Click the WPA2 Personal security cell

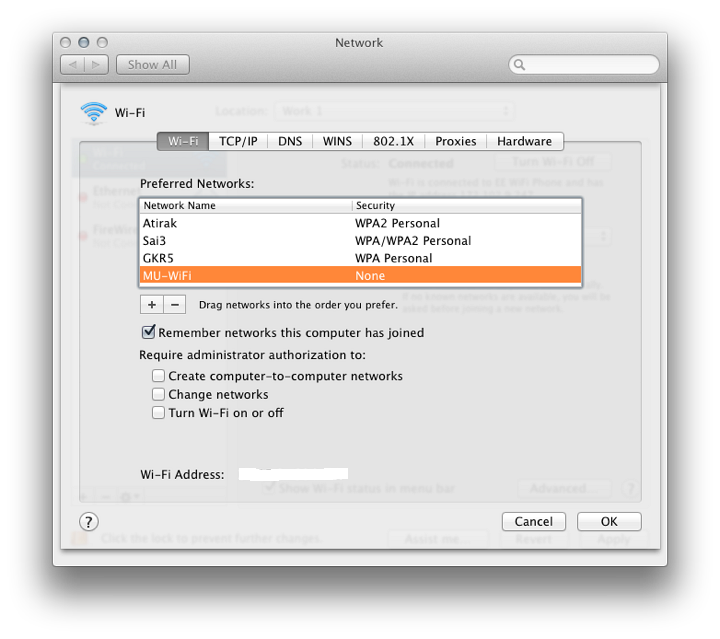click(397, 223)
